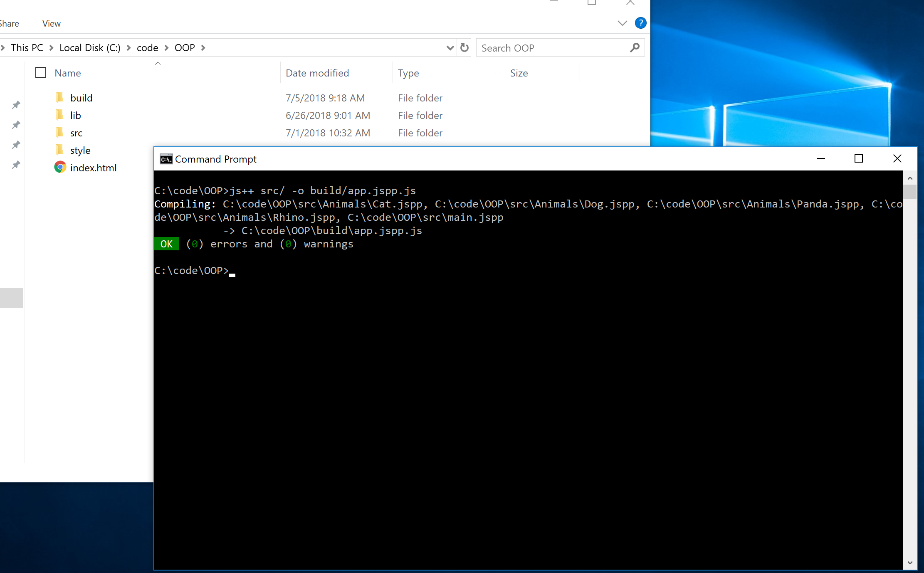Click the refresh icon beside address bar
Viewport: 924px width, 573px height.
click(464, 48)
